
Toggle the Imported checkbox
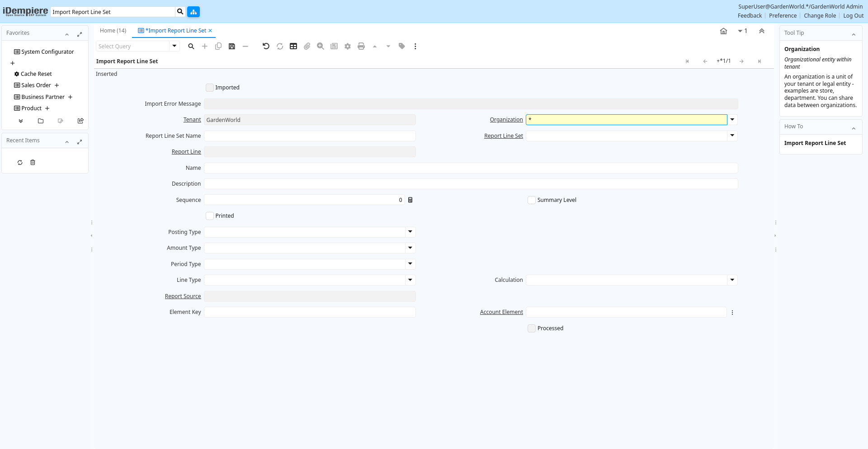point(210,88)
